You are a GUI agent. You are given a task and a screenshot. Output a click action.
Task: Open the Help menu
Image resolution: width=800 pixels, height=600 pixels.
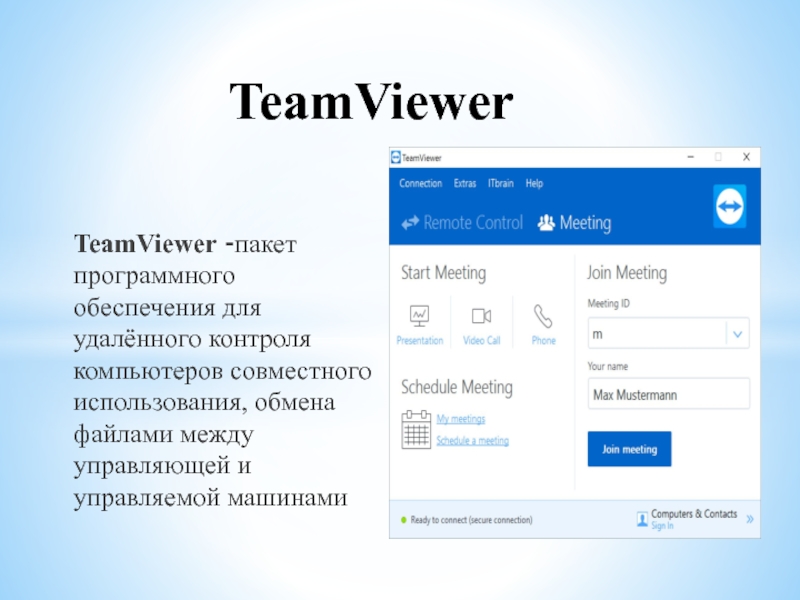coord(535,184)
